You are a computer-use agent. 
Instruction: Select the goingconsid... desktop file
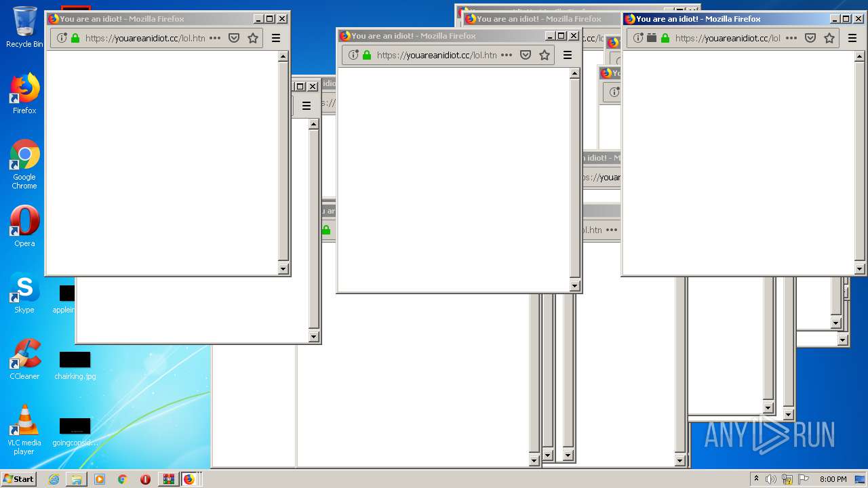tap(75, 432)
